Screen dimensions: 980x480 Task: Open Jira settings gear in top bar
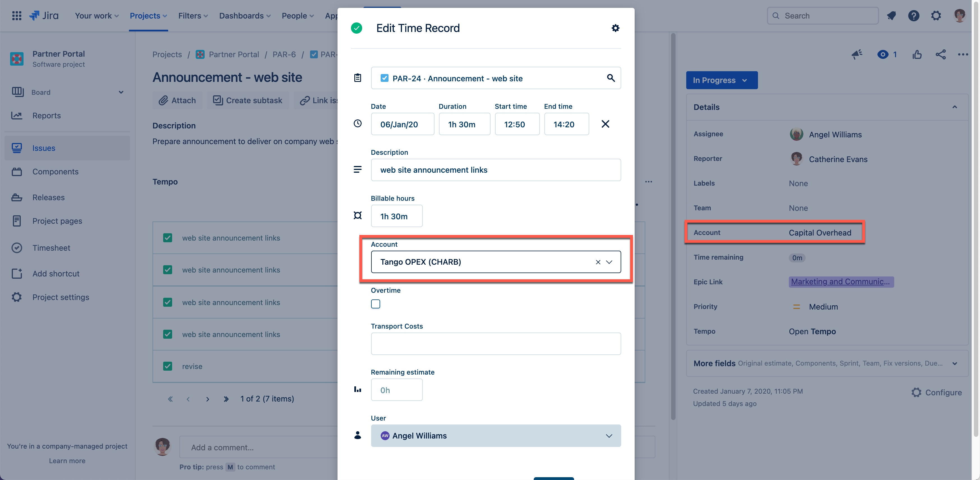tap(936, 16)
